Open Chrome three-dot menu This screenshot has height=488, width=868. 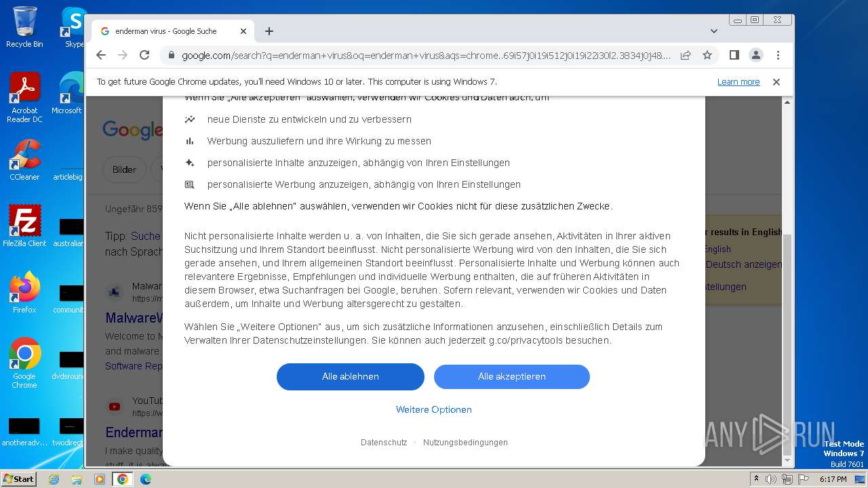778,55
